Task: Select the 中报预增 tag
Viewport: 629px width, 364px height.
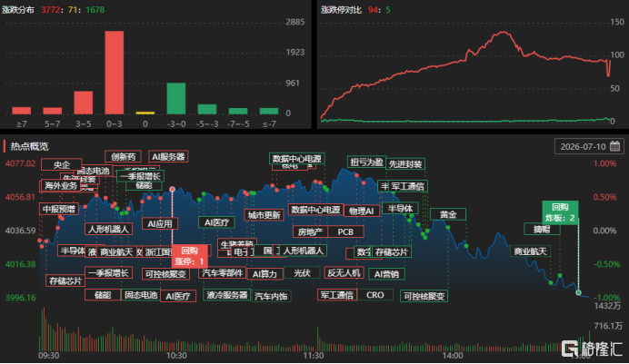Action: pos(59,209)
